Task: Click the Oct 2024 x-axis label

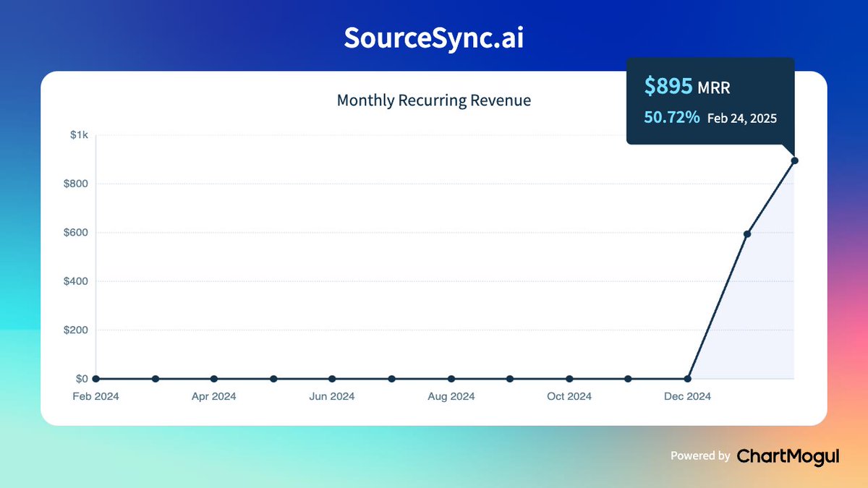Action: 569,396
